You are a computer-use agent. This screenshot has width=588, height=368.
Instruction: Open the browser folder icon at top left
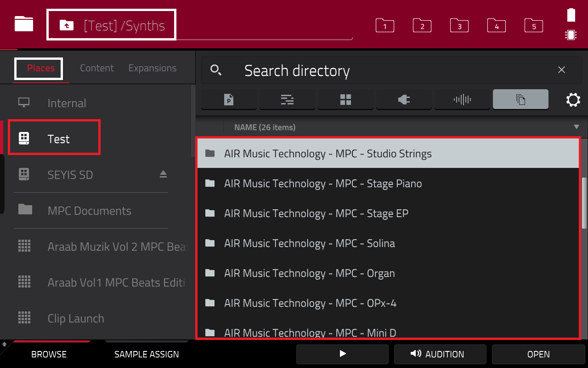point(24,24)
